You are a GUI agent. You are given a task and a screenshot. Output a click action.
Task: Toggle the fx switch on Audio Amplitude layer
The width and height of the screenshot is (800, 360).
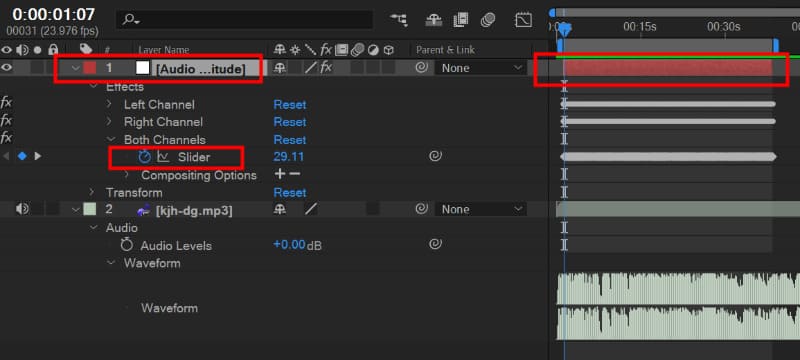(326, 67)
